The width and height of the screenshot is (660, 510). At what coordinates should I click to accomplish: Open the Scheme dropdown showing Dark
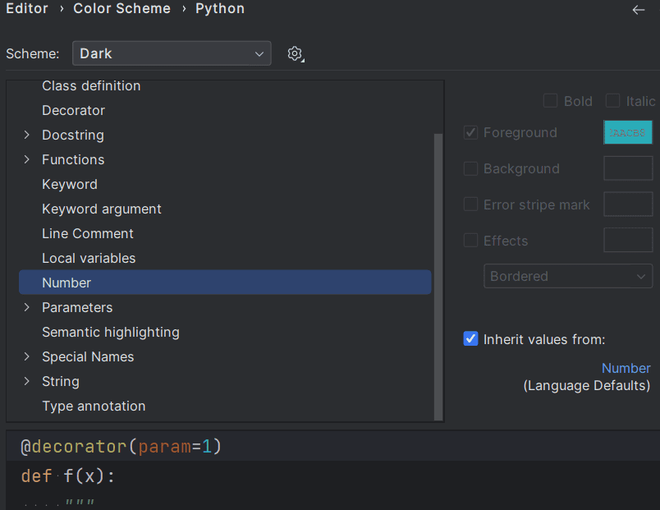pos(174,54)
